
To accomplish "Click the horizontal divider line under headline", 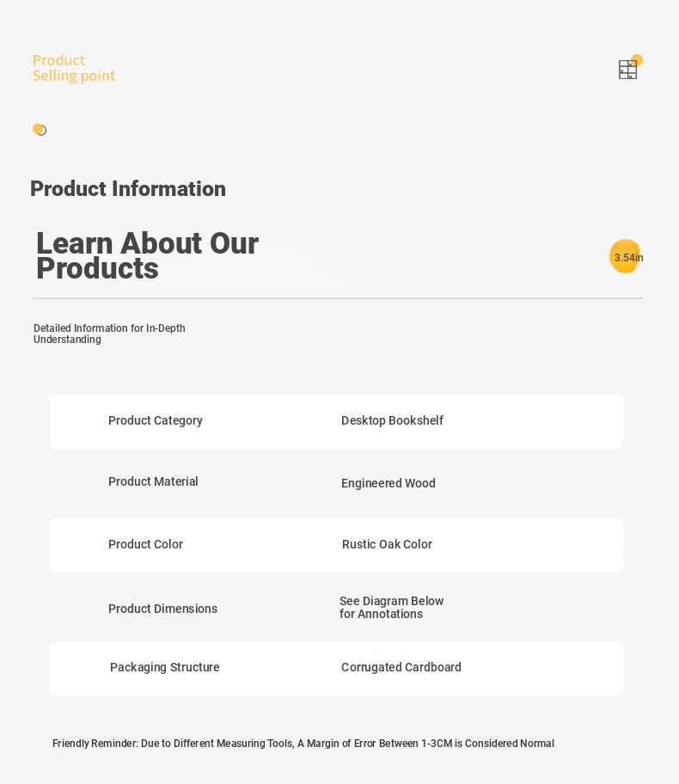I will 338,298.
